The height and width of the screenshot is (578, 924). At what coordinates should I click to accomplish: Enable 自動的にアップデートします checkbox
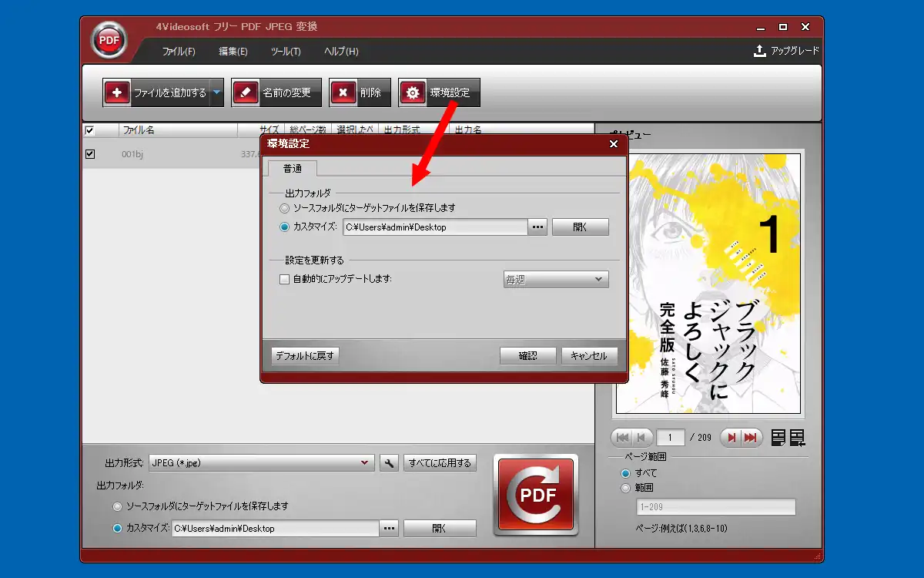tap(284, 279)
